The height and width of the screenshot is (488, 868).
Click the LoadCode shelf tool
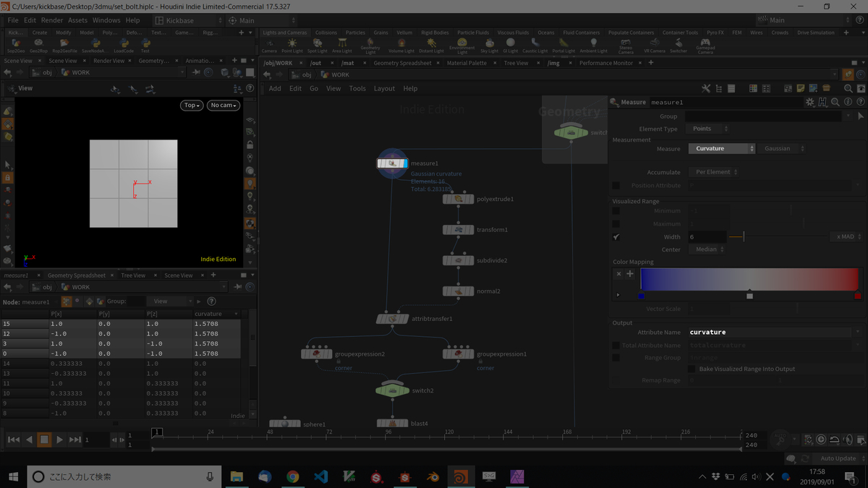point(124,46)
